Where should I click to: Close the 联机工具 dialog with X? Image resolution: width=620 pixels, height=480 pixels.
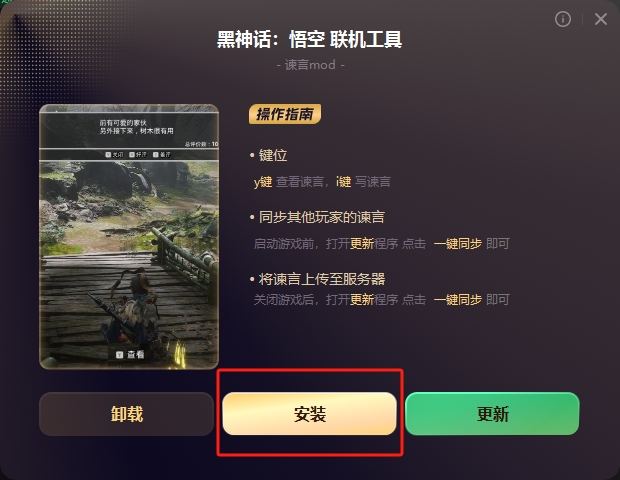click(601, 19)
